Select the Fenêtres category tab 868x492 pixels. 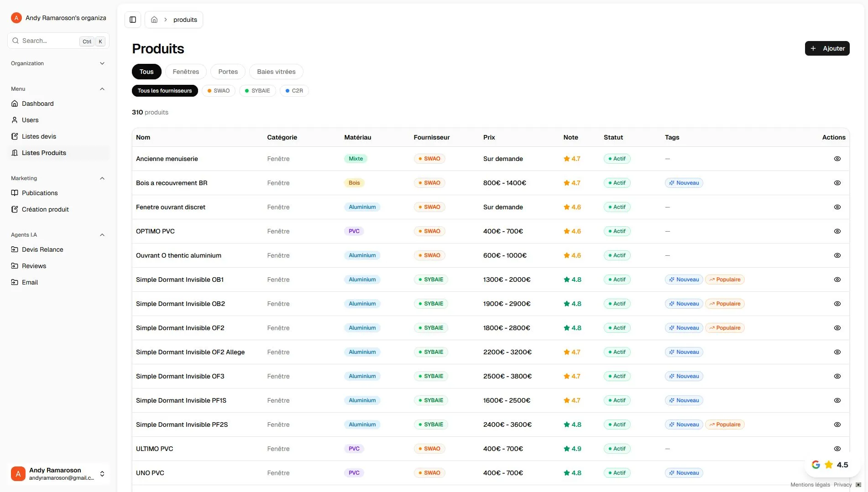coord(185,72)
